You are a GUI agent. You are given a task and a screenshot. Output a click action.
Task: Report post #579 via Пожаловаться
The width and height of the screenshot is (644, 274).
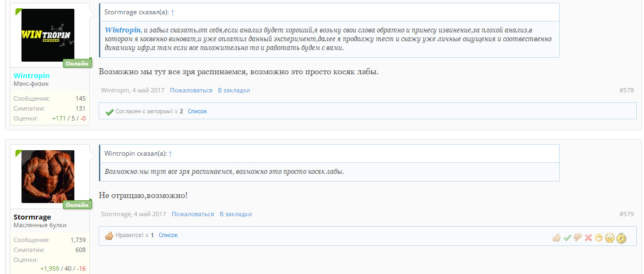pyautogui.click(x=192, y=214)
